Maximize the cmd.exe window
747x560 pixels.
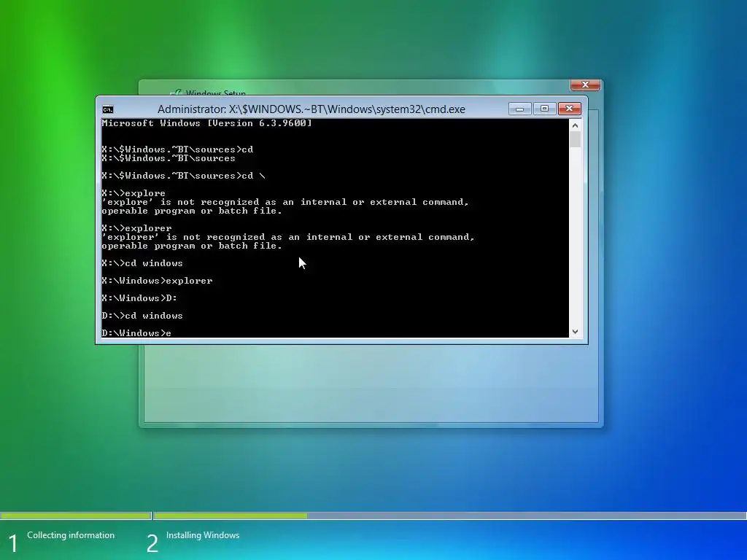(x=544, y=109)
